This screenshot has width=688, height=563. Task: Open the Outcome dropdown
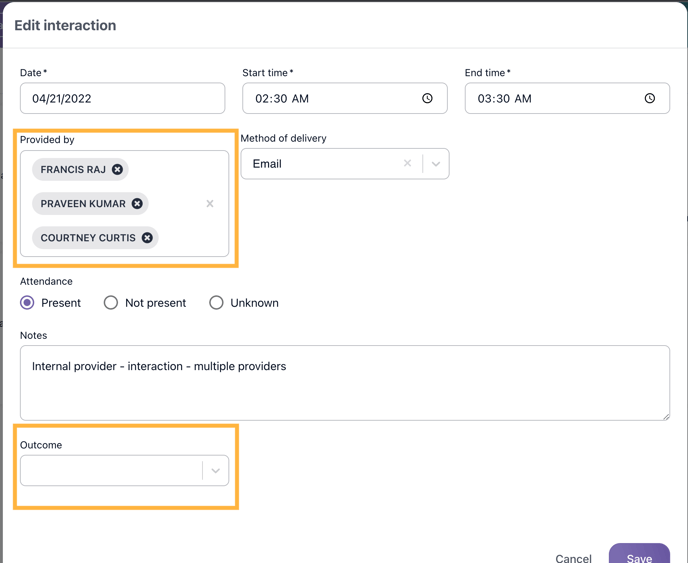point(215,471)
